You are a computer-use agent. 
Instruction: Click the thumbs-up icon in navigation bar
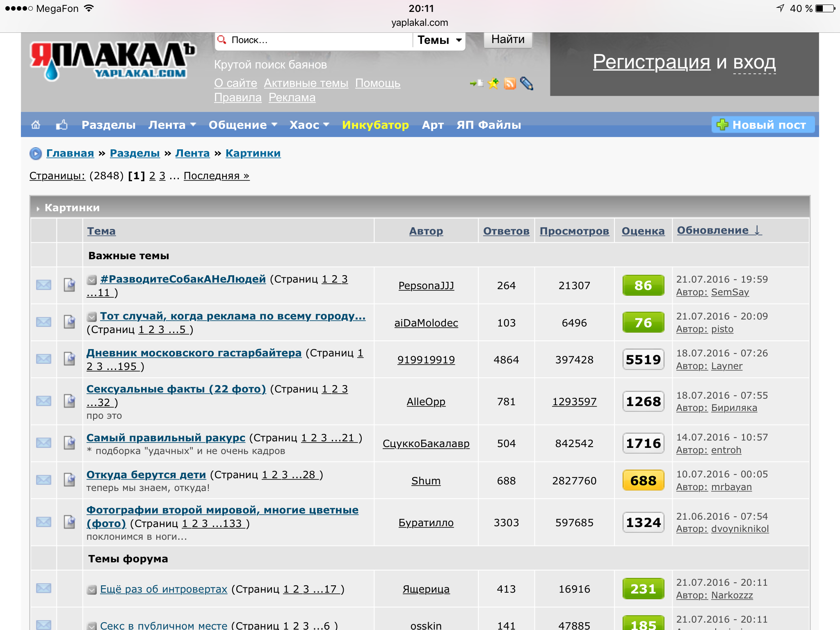tap(62, 125)
